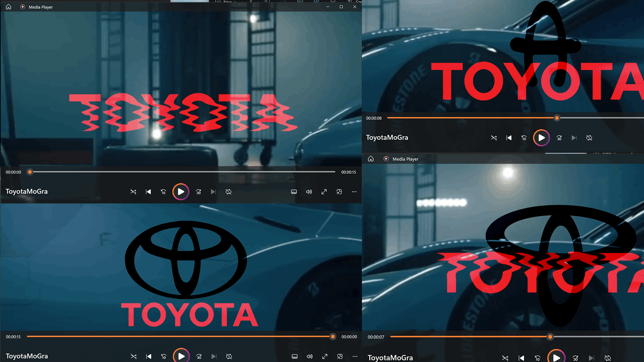
Task: Toggle shuffle in the player at 00:00:15
Action: [133, 356]
